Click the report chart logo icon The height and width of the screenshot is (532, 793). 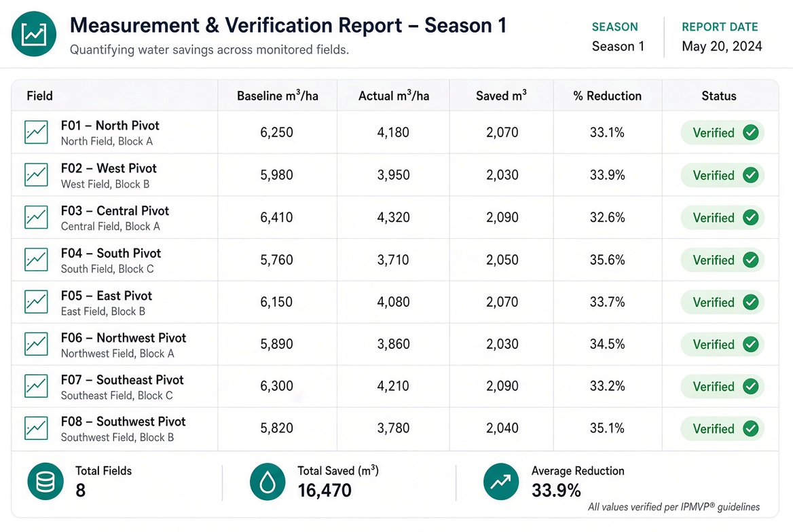(34, 34)
